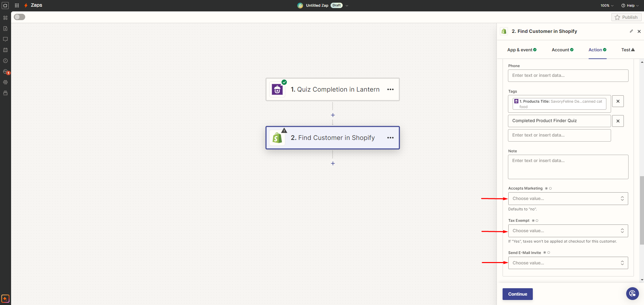Open the three-dot menu for Find Customer step
The width and height of the screenshot is (644, 305).
(x=390, y=138)
